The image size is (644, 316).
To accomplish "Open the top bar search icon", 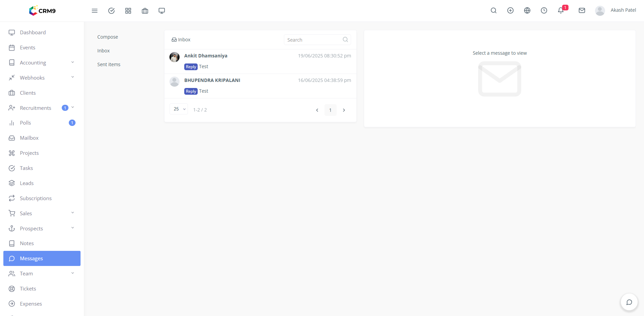I will point(494,10).
